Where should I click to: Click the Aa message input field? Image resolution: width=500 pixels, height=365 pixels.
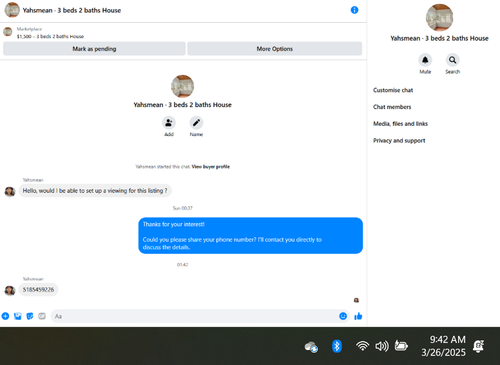point(200,316)
